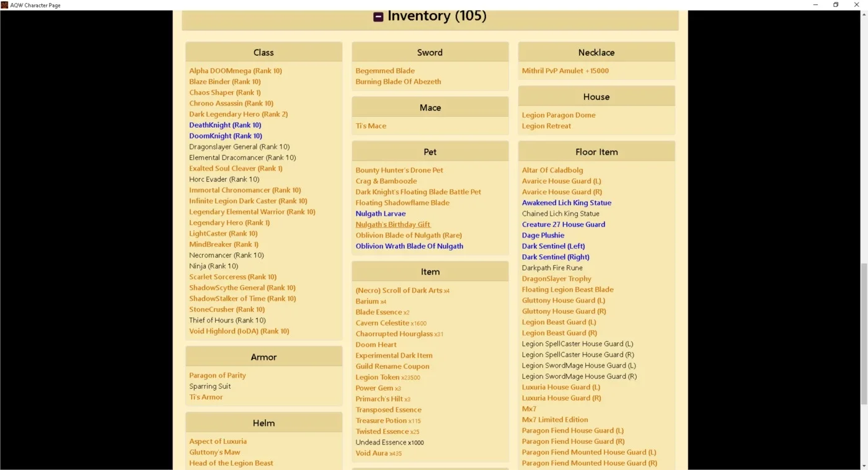Open (Necro) Scroll of Dark Arts
Image resolution: width=868 pixels, height=470 pixels.
(x=402, y=290)
